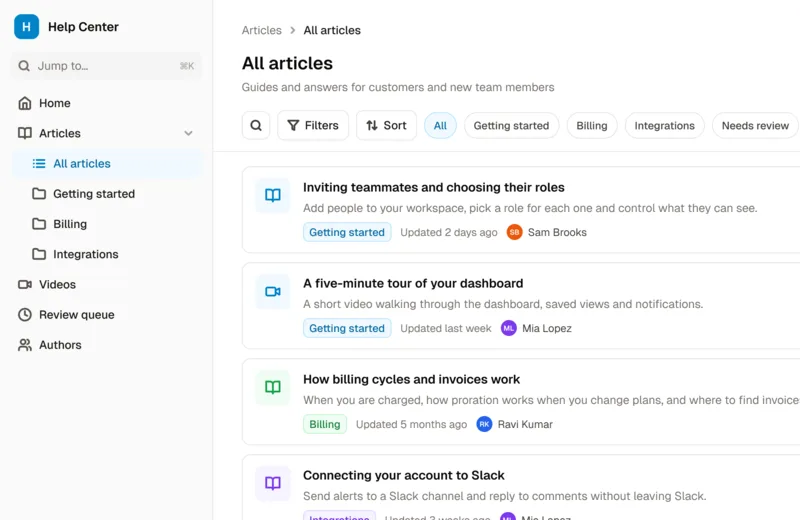Open the Billing sidebar folder
The width and height of the screenshot is (800, 520).
(x=107, y=224)
